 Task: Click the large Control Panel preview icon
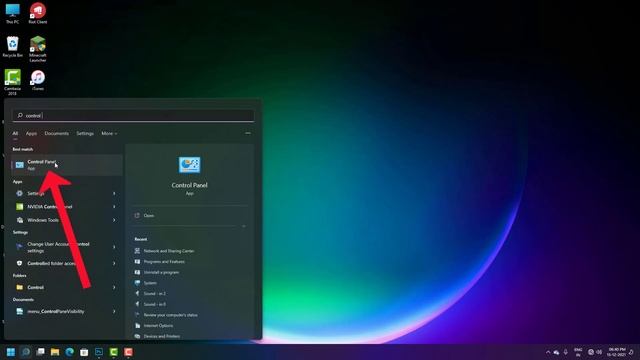click(x=189, y=165)
